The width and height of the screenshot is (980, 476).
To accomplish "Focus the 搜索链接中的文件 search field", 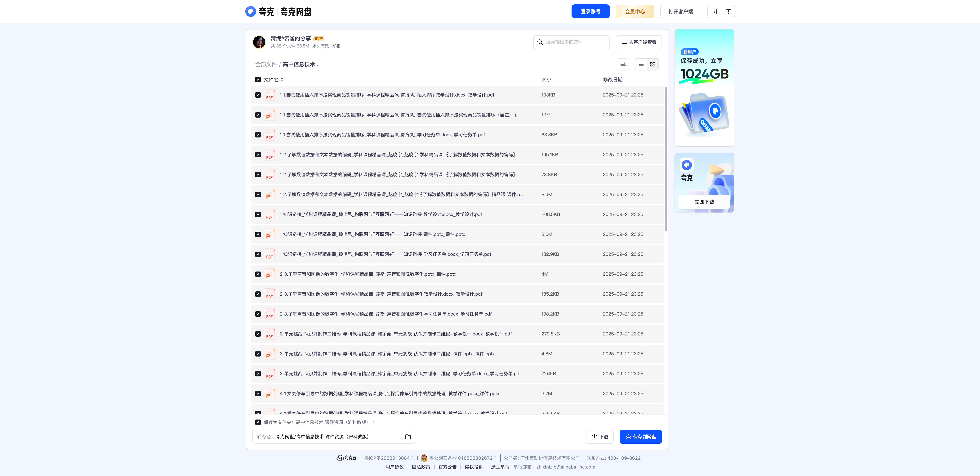I will (571, 42).
